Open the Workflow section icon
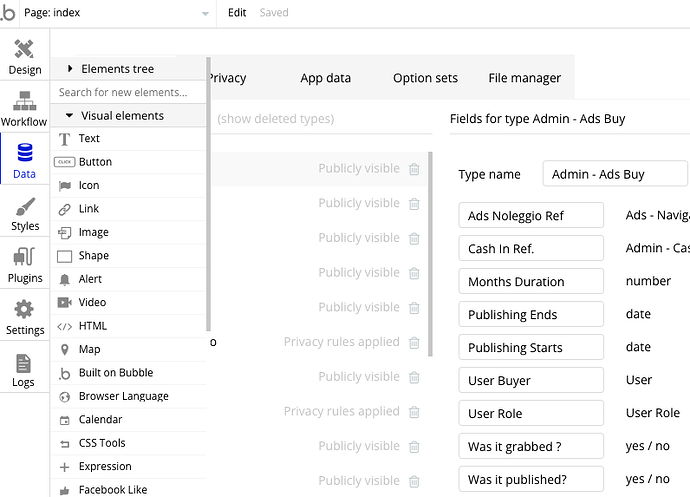The width and height of the screenshot is (690, 497). 24,101
